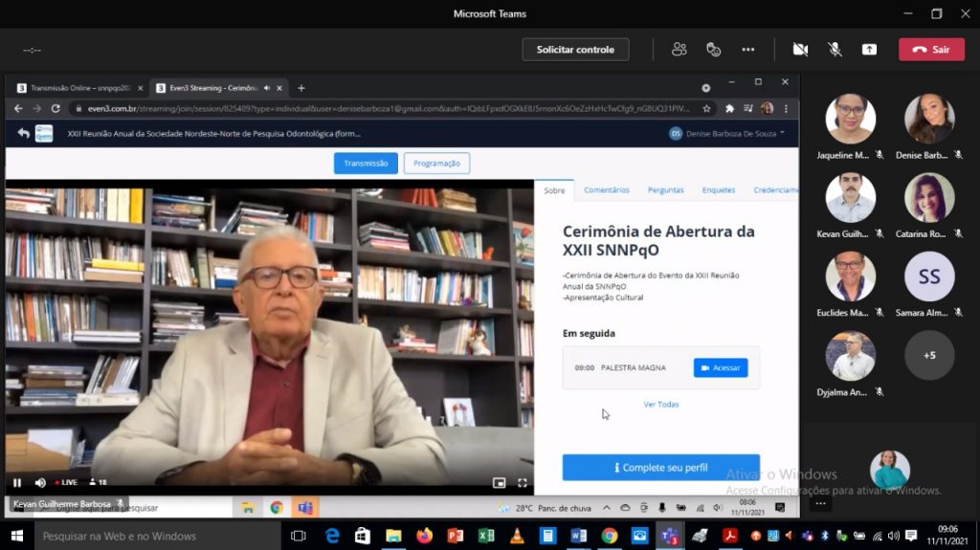
Task: Open Firefox from the taskbar
Action: pos(424,537)
